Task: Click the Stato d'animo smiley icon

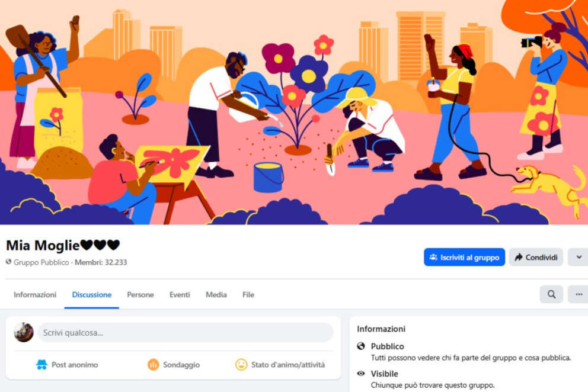Action: click(241, 365)
